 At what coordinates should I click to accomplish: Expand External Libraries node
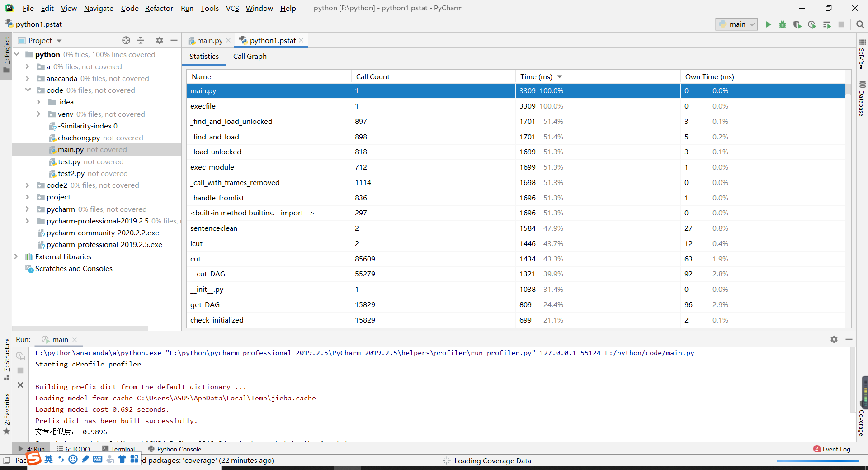(16, 256)
